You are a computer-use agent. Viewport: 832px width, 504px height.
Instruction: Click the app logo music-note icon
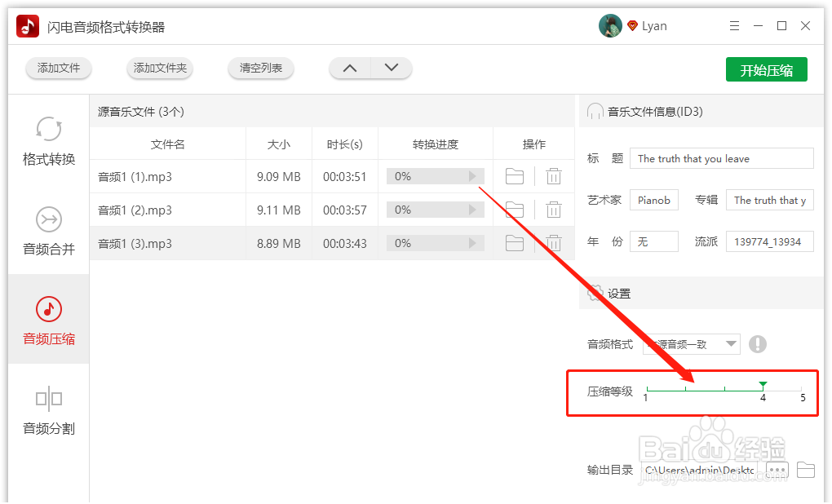[x=27, y=25]
